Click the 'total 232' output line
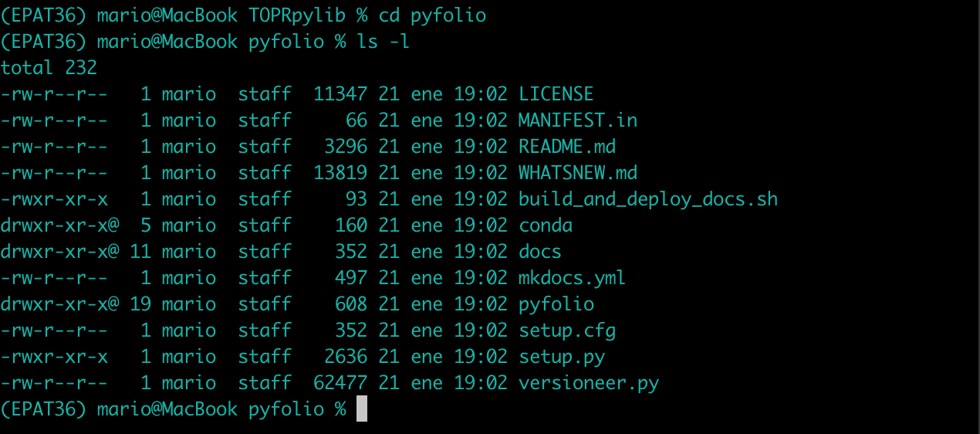The height and width of the screenshot is (434, 980). coord(49,68)
